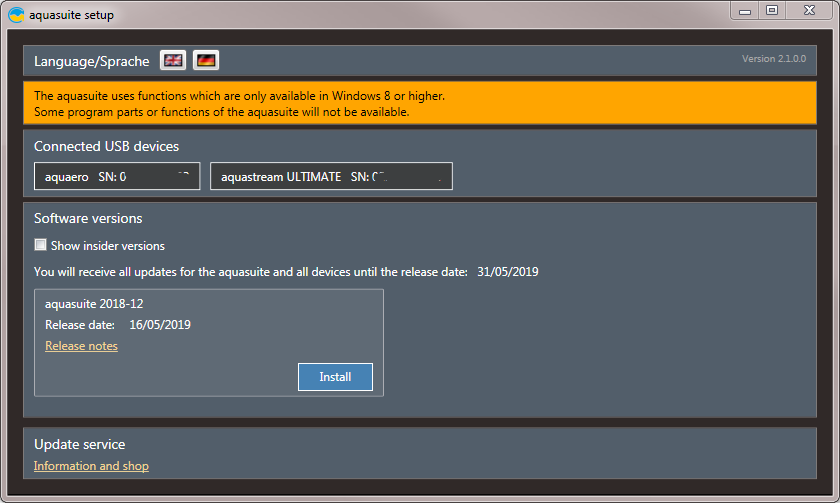Click the Release date 16/05/2019 text
Screen dimensions: 840x503
click(118, 325)
